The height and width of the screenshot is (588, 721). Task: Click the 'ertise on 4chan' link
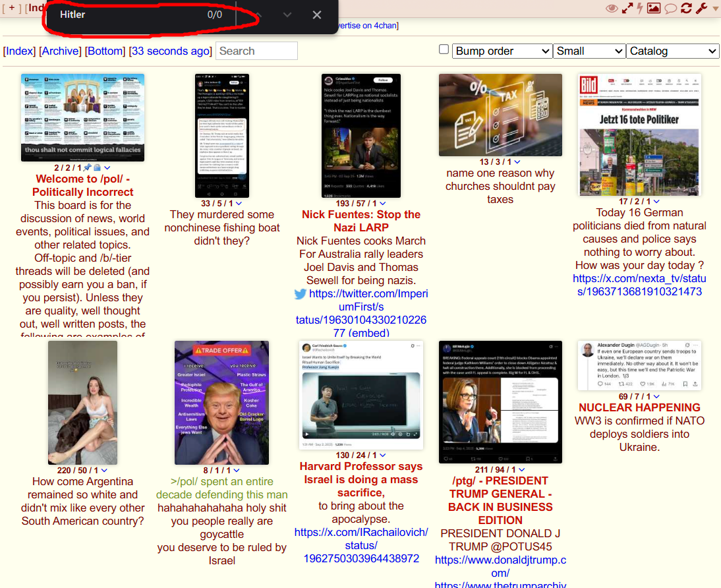pyautogui.click(x=368, y=26)
